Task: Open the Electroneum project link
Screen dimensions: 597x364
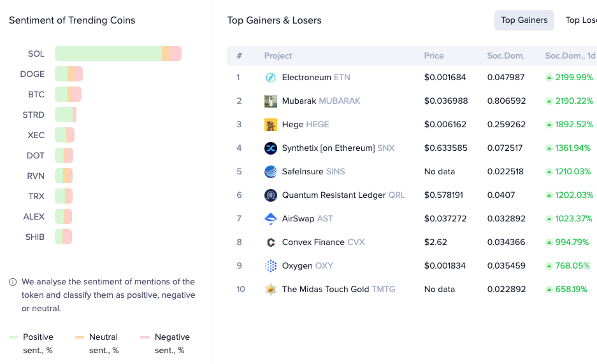Action: [316, 77]
